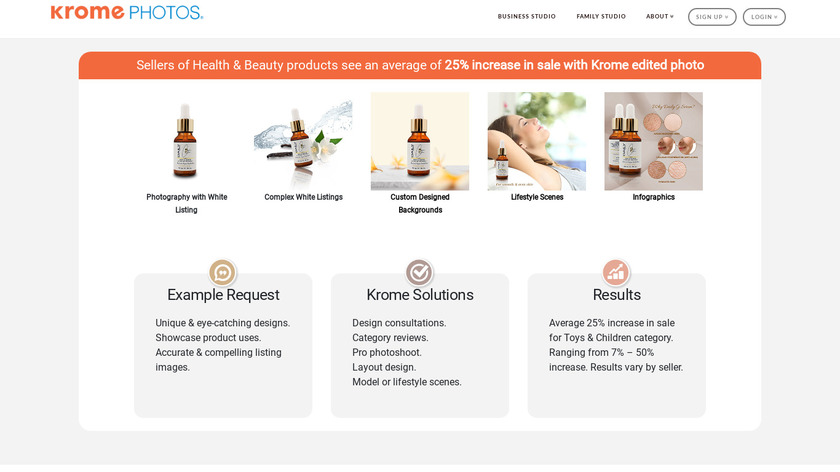Open the lifestyle scene woman photo
Image resolution: width=840 pixels, height=472 pixels.
coord(537,141)
